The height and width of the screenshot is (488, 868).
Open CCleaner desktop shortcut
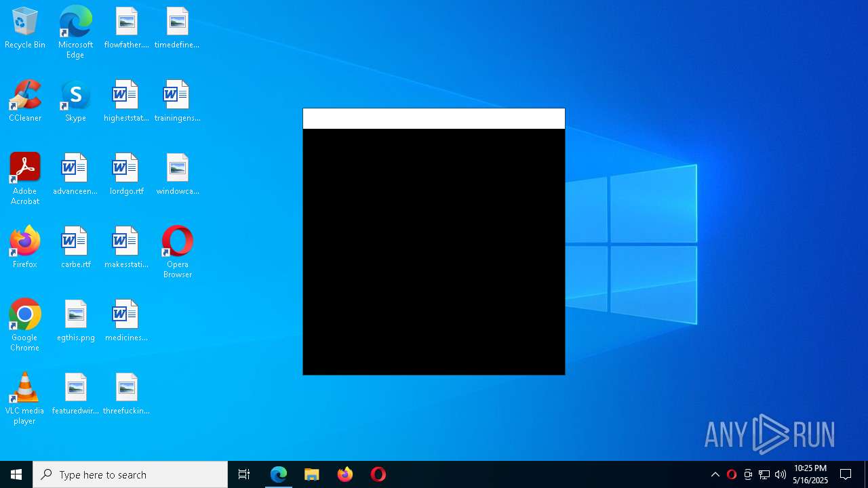tap(25, 102)
